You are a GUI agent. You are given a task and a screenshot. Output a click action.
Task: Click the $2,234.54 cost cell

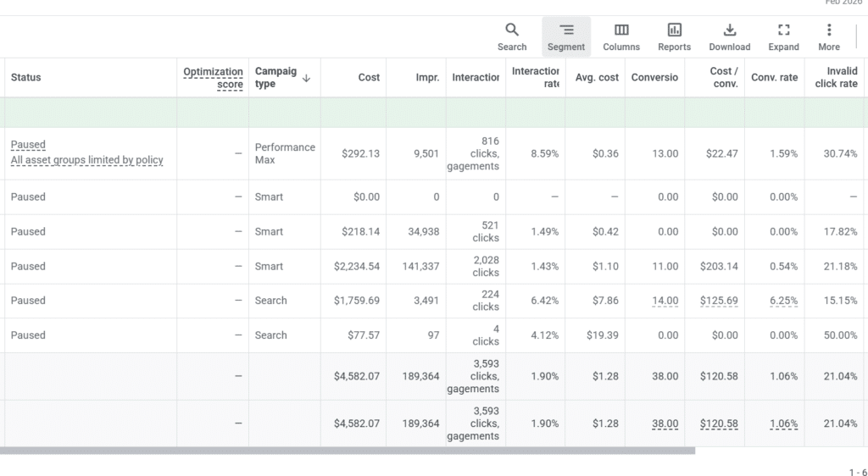tap(357, 267)
